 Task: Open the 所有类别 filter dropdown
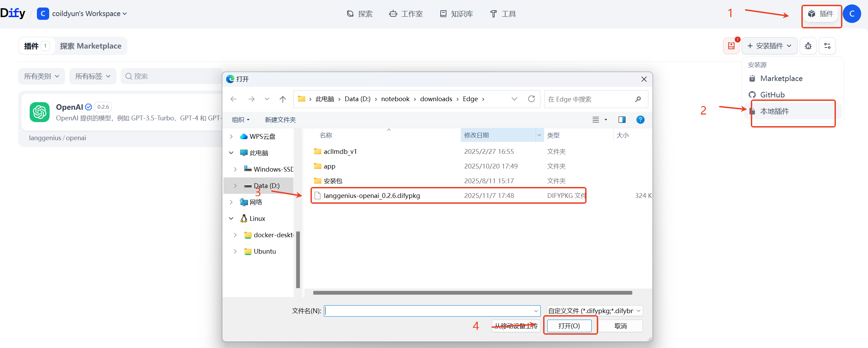(41, 76)
